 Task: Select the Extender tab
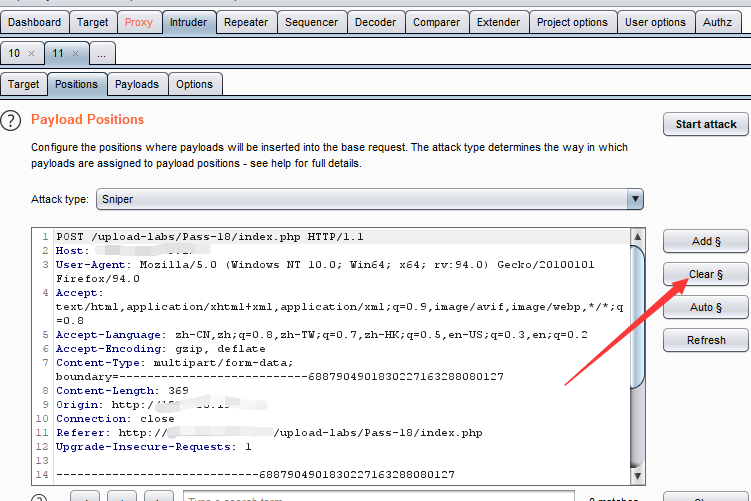[x=498, y=22]
